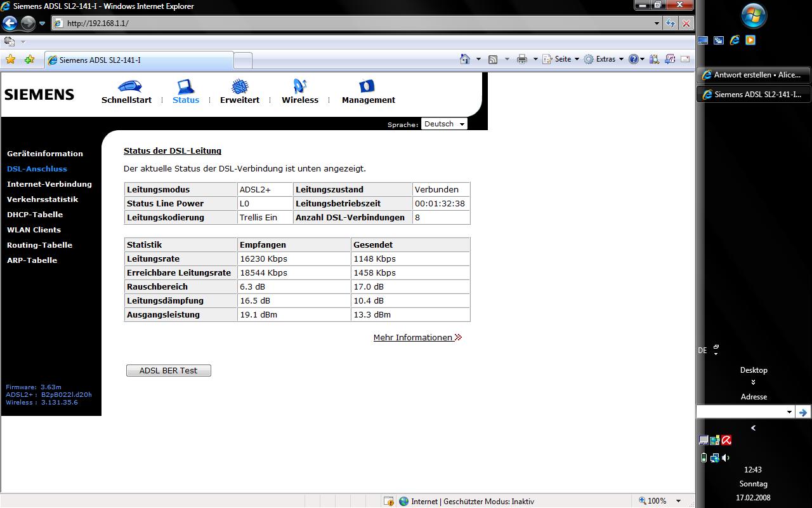Click the URL address bar field

click(x=355, y=23)
